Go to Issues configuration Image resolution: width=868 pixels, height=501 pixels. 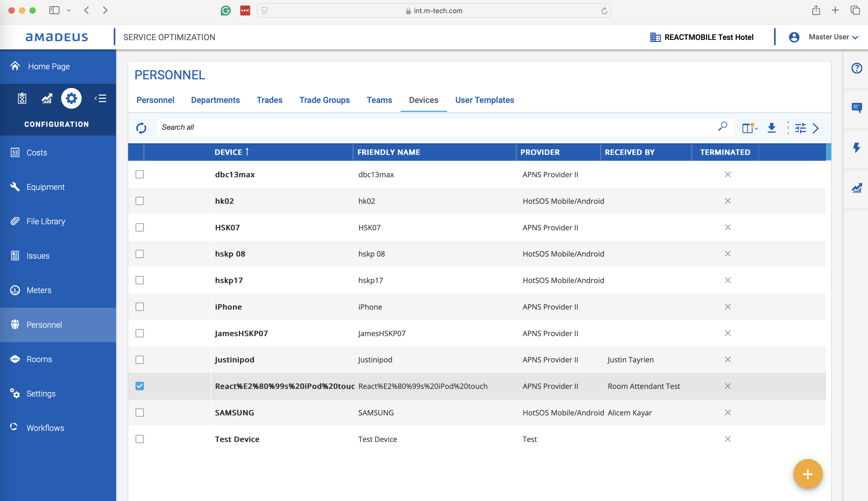(58, 256)
